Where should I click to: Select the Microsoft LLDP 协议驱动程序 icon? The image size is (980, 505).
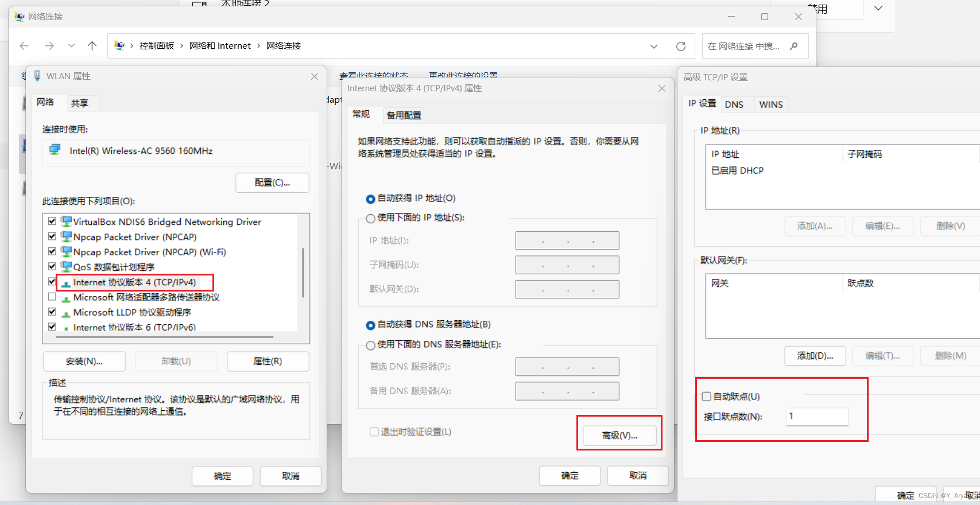[66, 313]
